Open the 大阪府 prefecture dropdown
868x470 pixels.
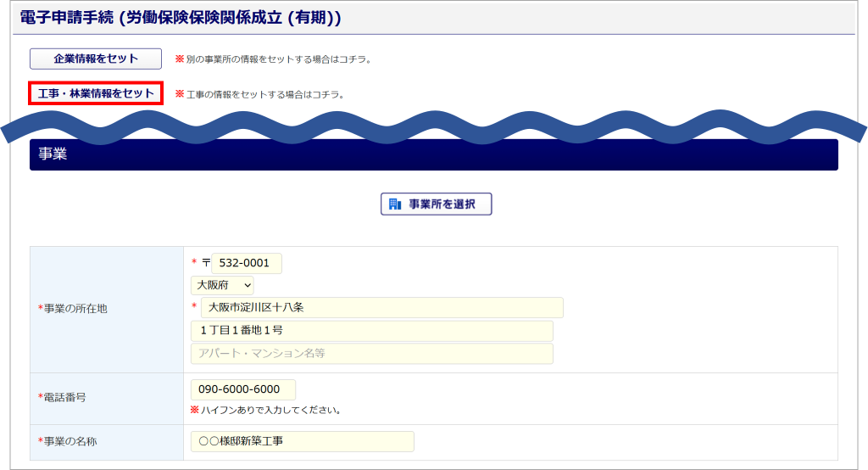click(x=223, y=285)
